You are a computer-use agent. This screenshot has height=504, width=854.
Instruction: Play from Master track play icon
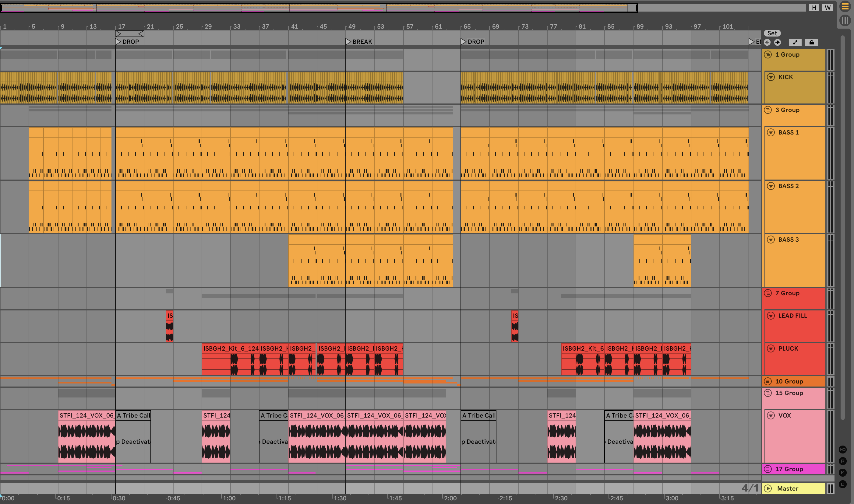(768, 488)
